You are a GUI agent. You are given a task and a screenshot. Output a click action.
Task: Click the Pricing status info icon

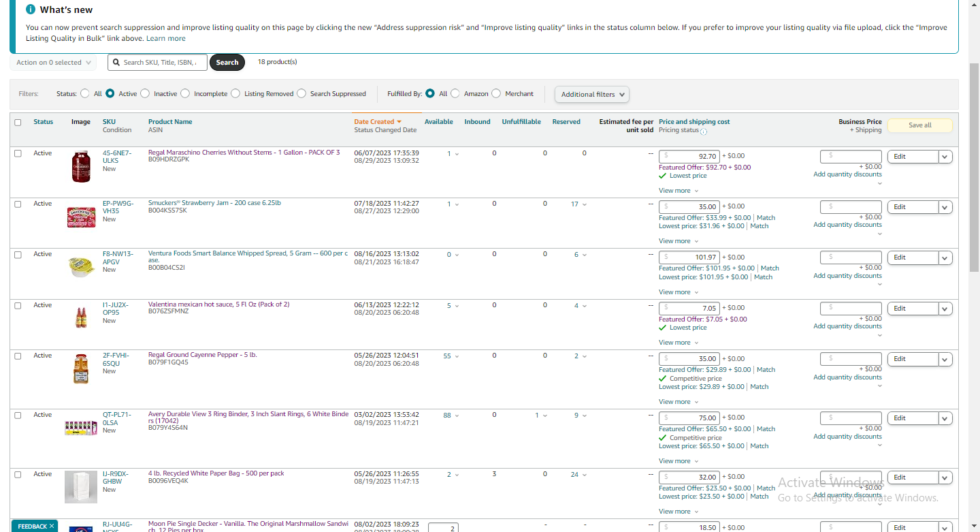pos(704,131)
